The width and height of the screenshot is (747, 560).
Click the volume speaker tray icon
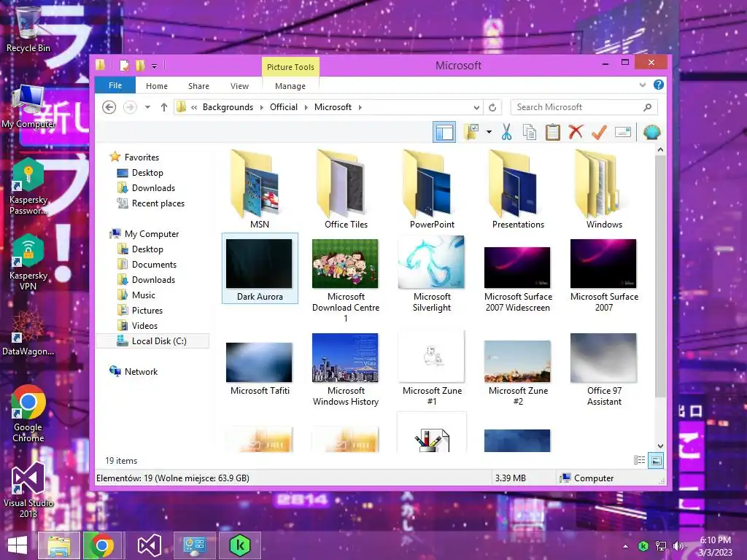coord(678,546)
